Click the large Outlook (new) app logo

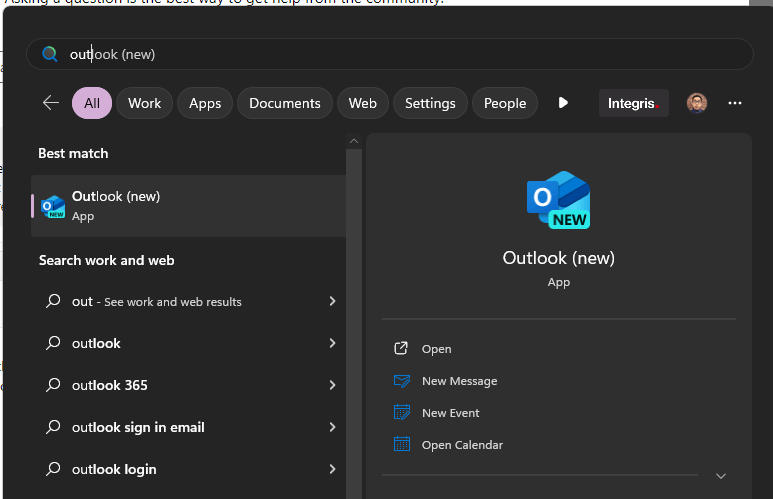click(x=558, y=200)
